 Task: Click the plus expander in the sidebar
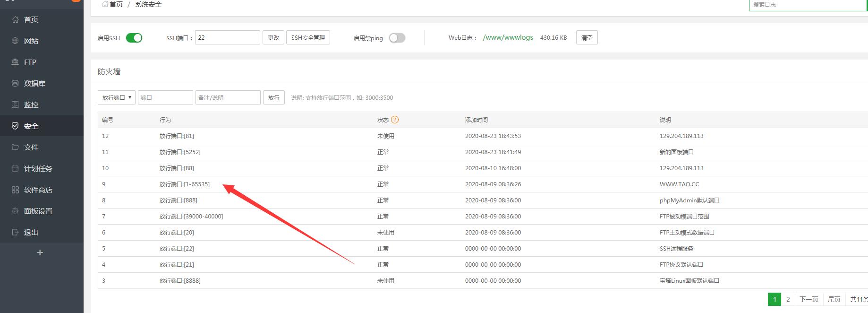[40, 252]
